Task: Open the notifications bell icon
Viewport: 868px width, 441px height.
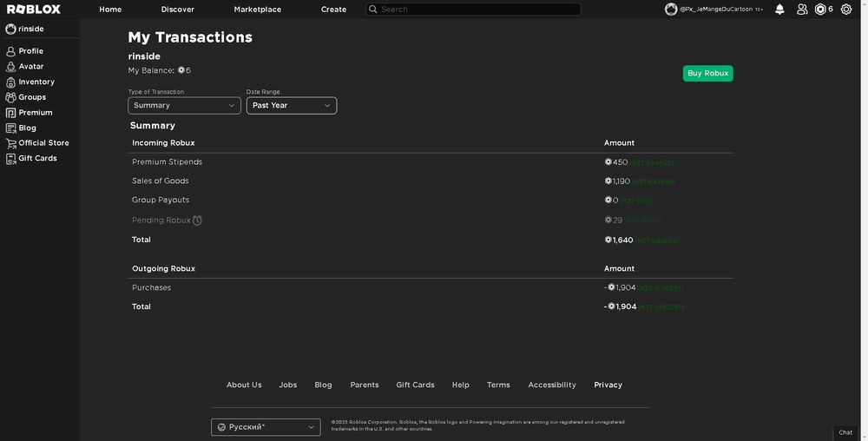Action: pyautogui.click(x=779, y=10)
